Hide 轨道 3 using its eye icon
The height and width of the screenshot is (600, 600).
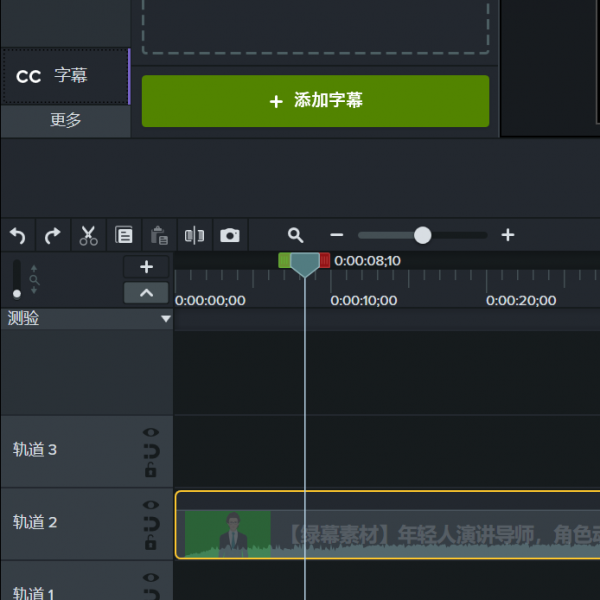(151, 433)
